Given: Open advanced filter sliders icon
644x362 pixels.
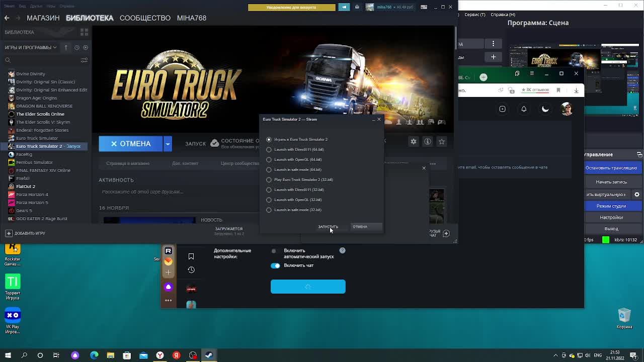Looking at the screenshot, I should pyautogui.click(x=84, y=60).
